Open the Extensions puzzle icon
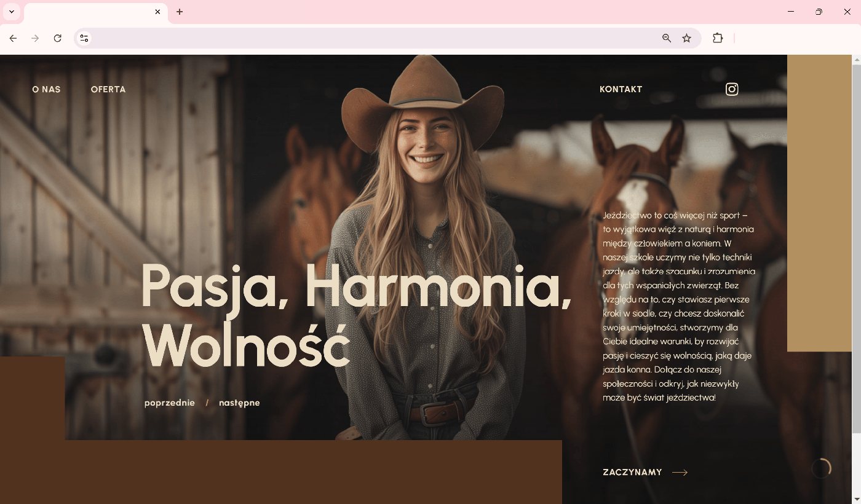The height and width of the screenshot is (504, 861). point(718,38)
